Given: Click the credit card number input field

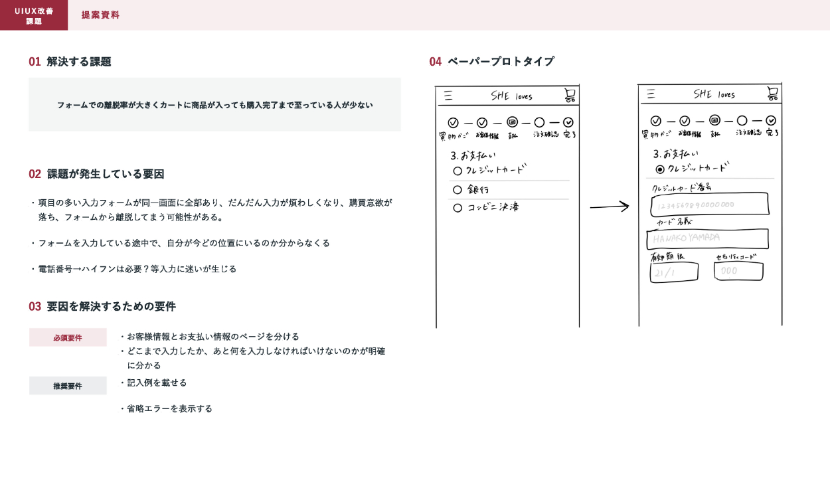Looking at the screenshot, I should (x=709, y=205).
